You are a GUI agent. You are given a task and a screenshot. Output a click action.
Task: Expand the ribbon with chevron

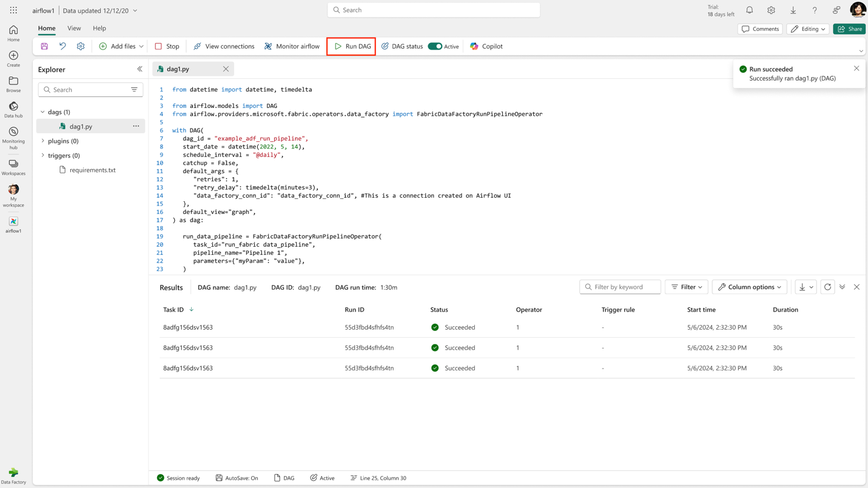coord(861,52)
